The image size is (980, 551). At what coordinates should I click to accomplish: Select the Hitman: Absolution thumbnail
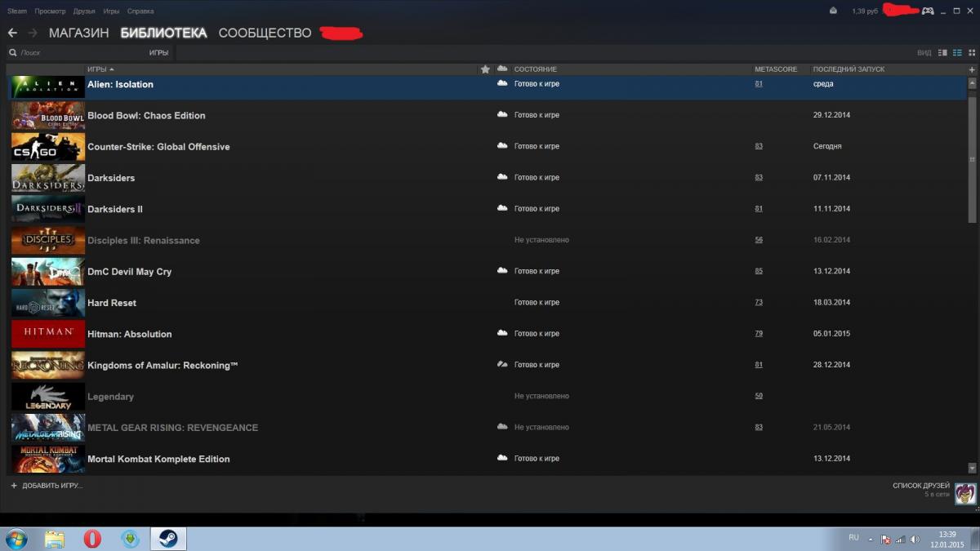point(48,334)
